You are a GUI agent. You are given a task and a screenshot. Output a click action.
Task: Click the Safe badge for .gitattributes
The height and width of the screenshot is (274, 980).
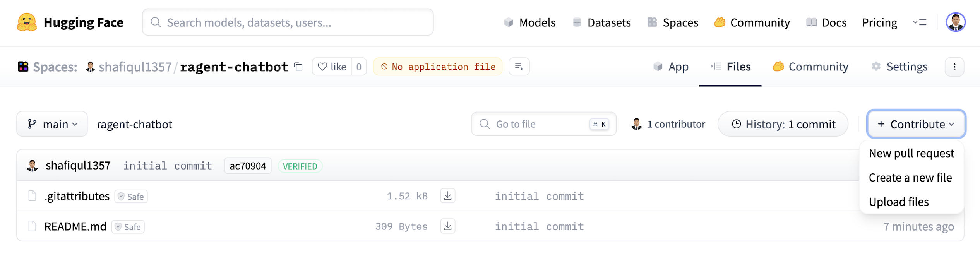131,197
